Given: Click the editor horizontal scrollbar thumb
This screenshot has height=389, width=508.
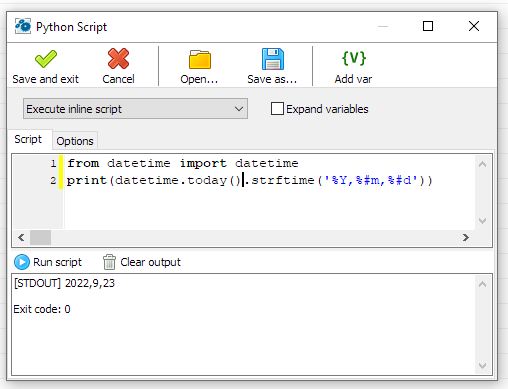Looking at the screenshot, I should [x=40, y=237].
